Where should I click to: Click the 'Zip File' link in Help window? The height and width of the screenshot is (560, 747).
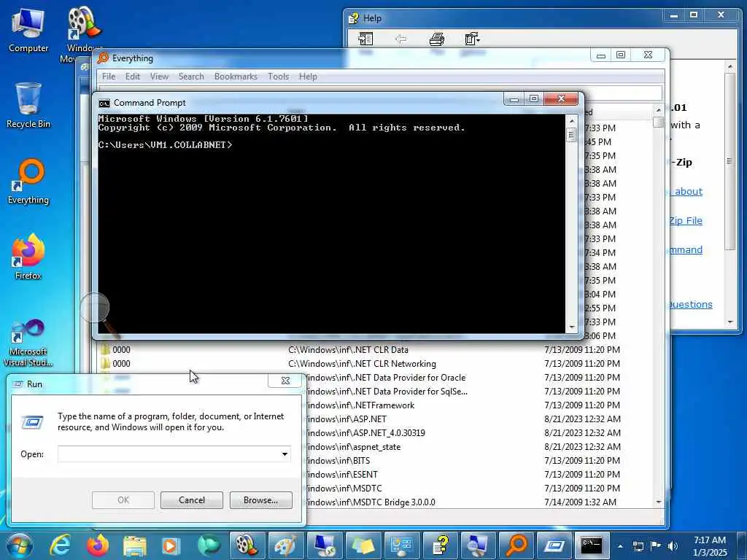point(686,220)
